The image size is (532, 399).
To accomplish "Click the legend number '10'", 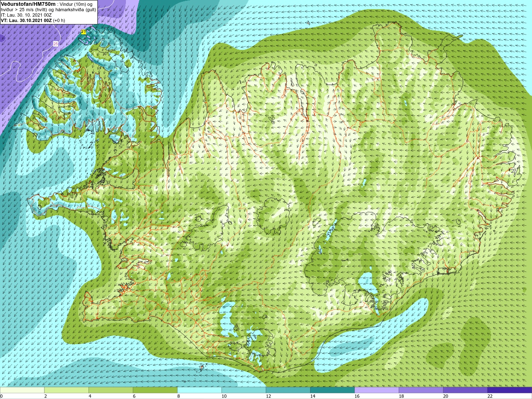I will (224, 396).
